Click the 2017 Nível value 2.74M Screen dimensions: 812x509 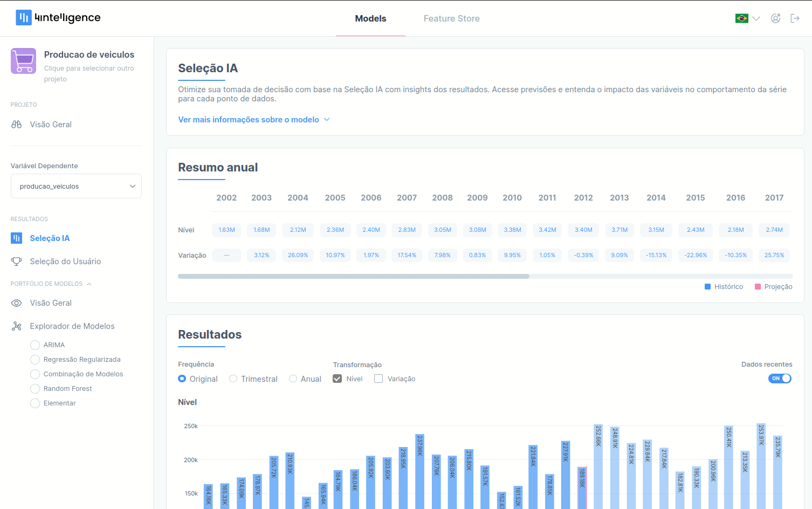(x=774, y=230)
